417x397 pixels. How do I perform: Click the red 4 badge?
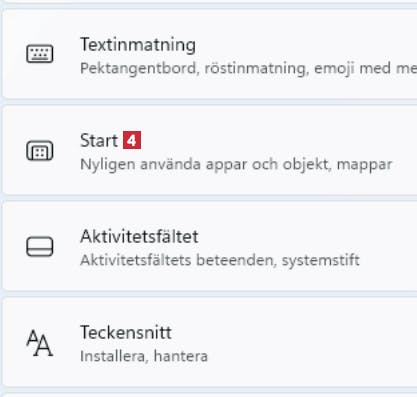tap(132, 140)
